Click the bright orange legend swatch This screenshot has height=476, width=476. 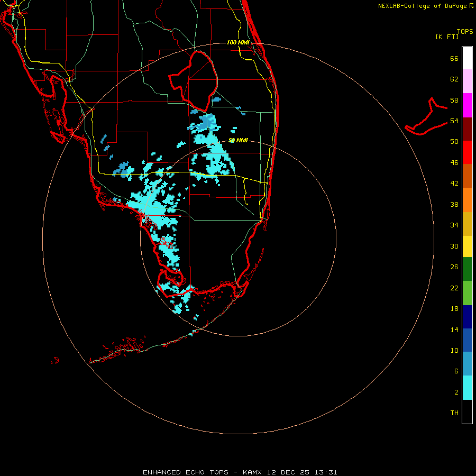pyautogui.click(x=467, y=200)
